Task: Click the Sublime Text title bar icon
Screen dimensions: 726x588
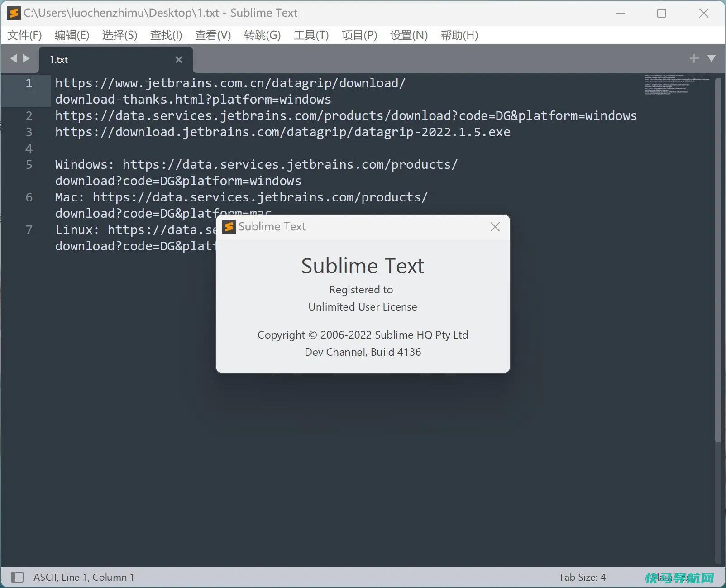Action: [x=14, y=13]
